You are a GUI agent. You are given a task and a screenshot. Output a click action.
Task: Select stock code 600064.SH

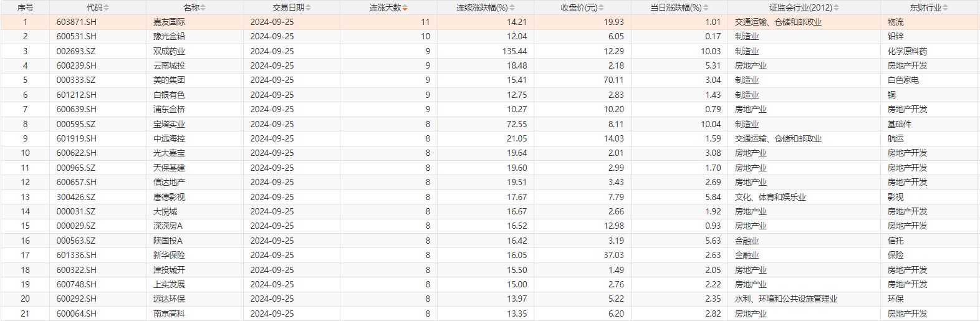[77, 314]
